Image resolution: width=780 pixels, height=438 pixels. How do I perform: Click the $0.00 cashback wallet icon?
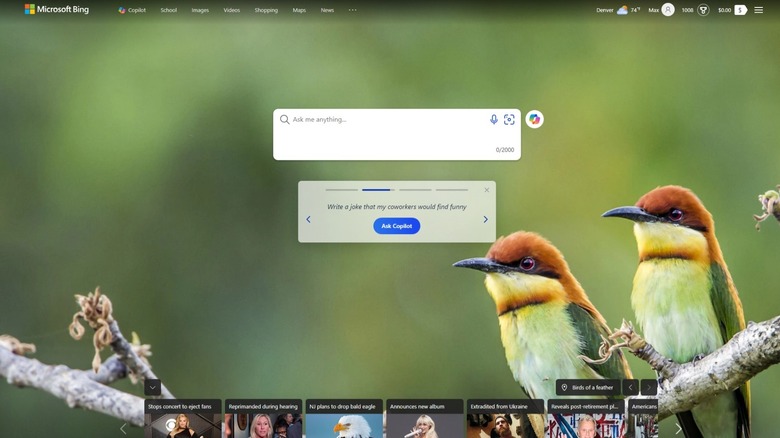point(740,10)
